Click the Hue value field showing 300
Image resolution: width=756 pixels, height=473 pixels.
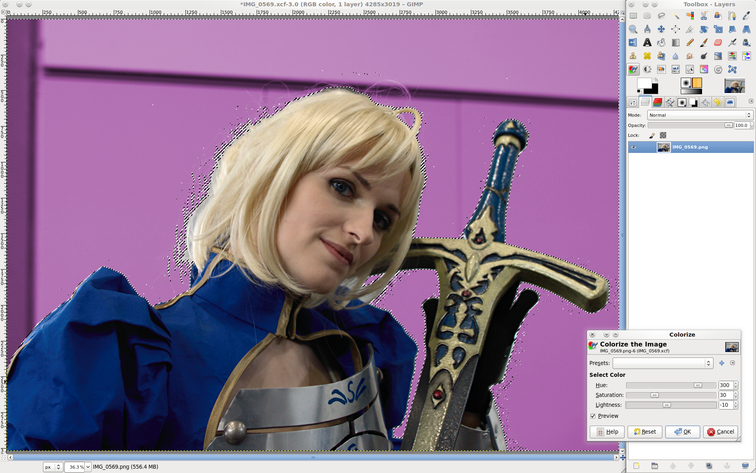[x=725, y=385]
